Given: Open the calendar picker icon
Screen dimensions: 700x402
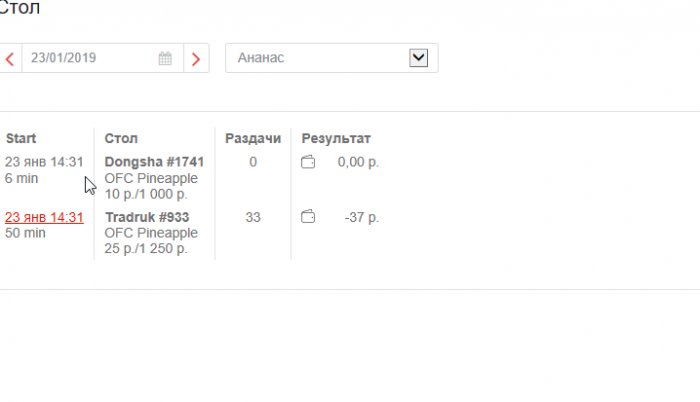Looking at the screenshot, I should pos(165,58).
